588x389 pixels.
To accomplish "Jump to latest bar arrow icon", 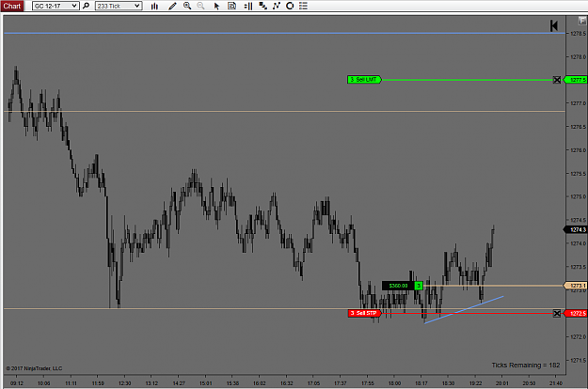I will coord(554,25).
